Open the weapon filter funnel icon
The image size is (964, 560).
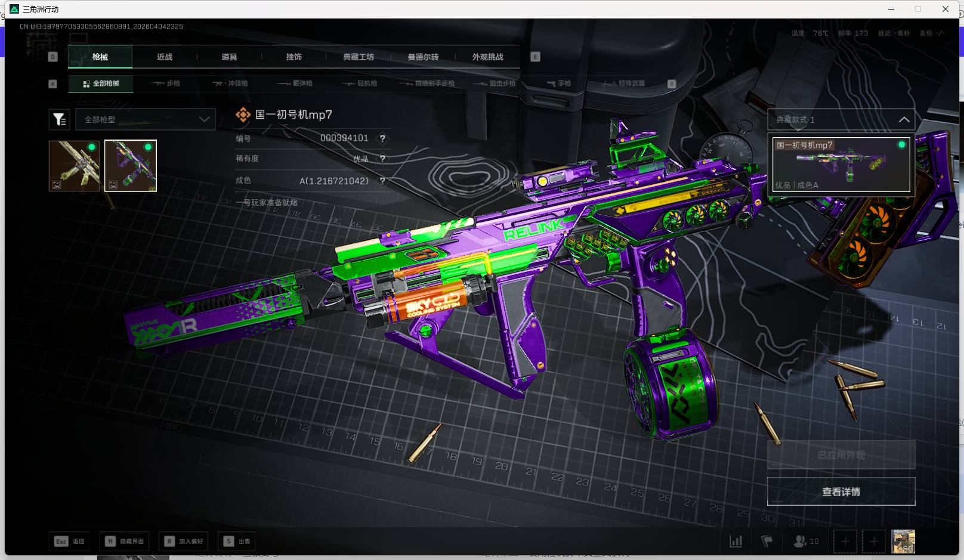click(x=59, y=119)
